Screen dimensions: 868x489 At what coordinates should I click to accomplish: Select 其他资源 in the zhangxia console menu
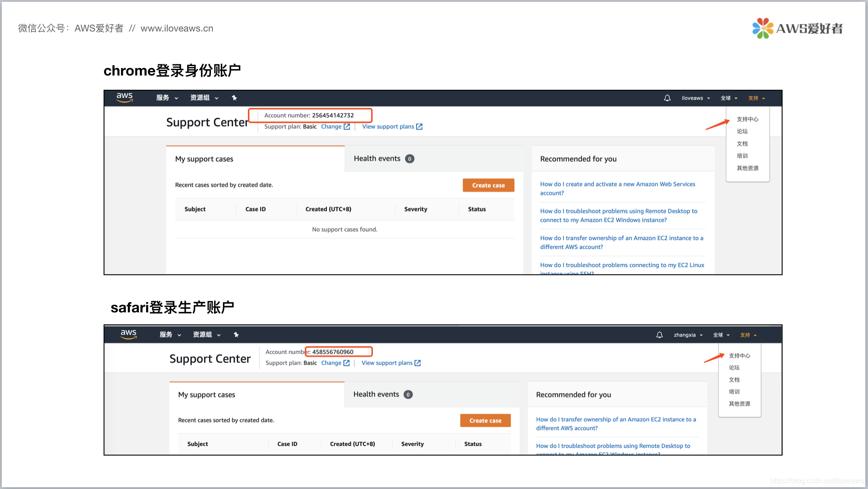(739, 404)
